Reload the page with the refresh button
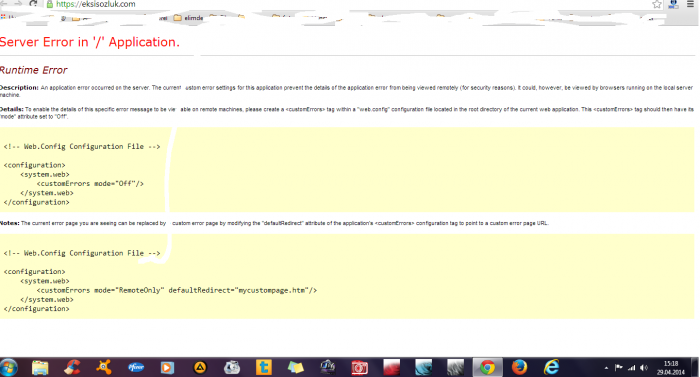 click(x=33, y=4)
